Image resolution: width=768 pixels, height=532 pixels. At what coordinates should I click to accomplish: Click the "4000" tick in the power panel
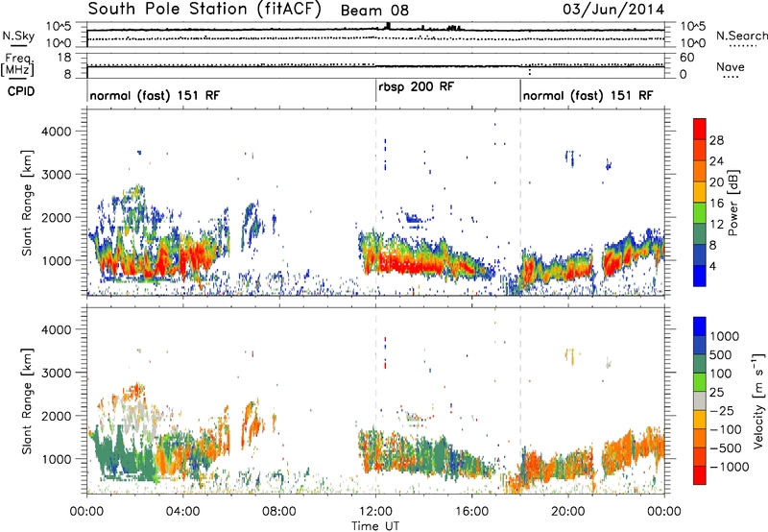coord(56,132)
